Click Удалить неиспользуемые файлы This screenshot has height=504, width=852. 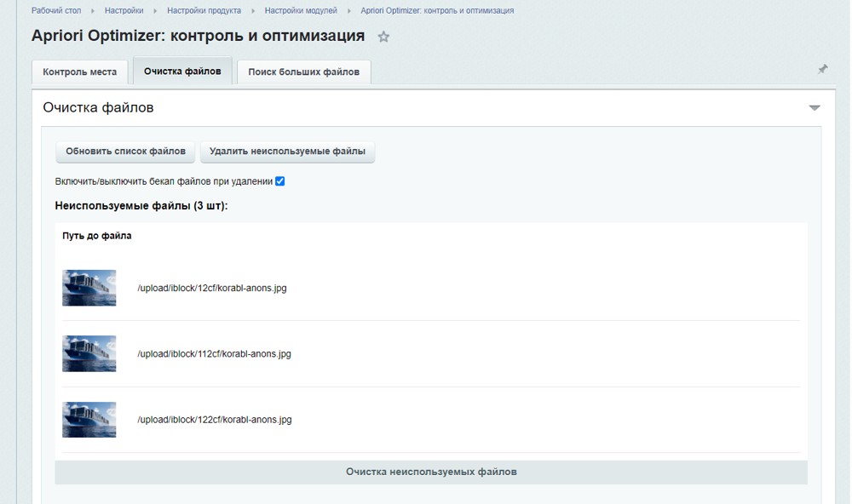[x=288, y=151]
